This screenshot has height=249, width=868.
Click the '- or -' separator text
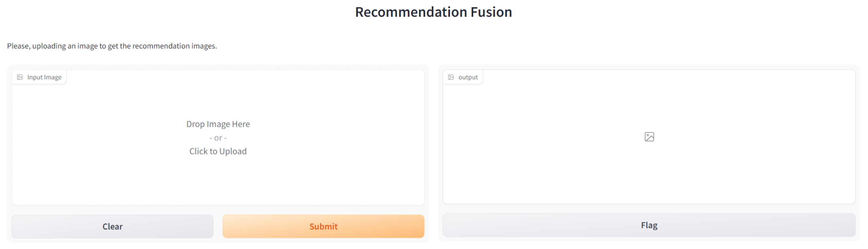click(218, 138)
